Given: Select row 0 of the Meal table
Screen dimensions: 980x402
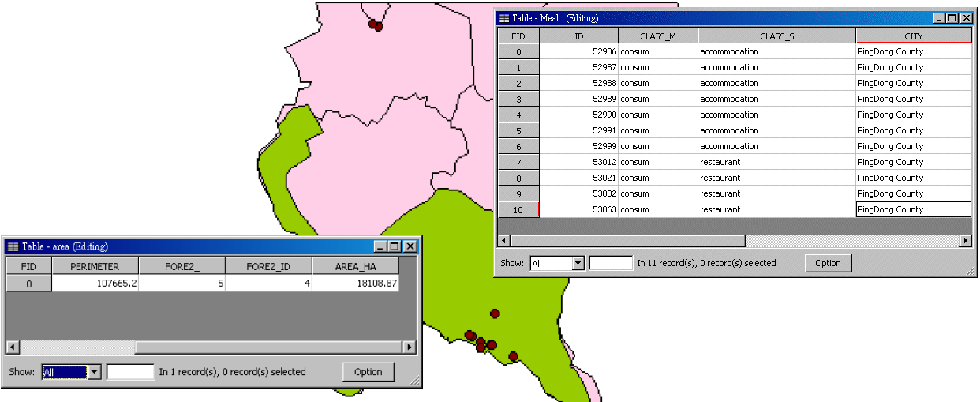Looking at the screenshot, I should point(518,52).
